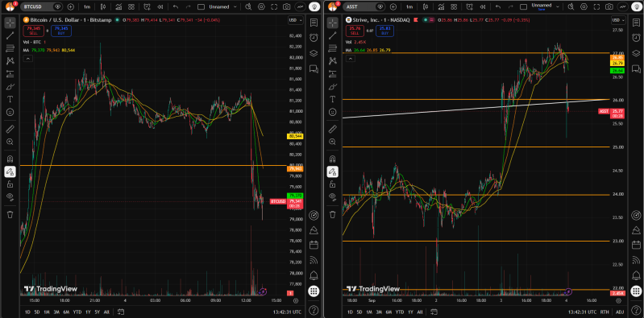Open the indicators menu on BTCUSD chart

[x=118, y=6]
